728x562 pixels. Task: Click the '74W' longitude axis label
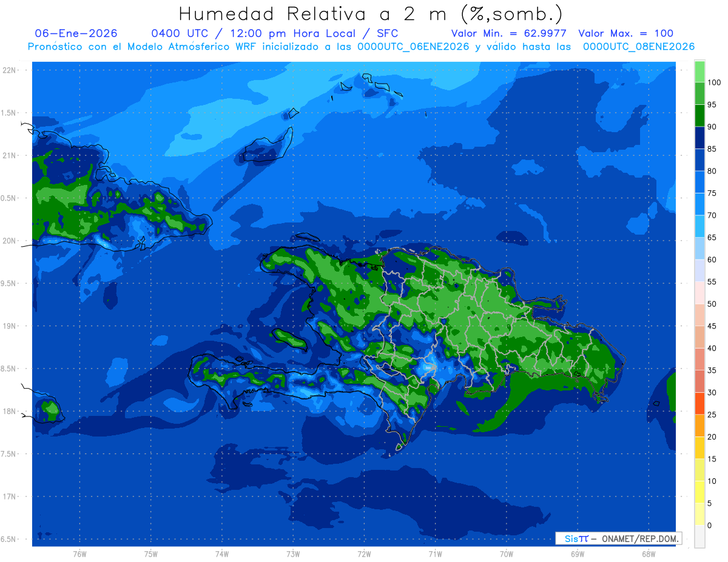(x=222, y=554)
